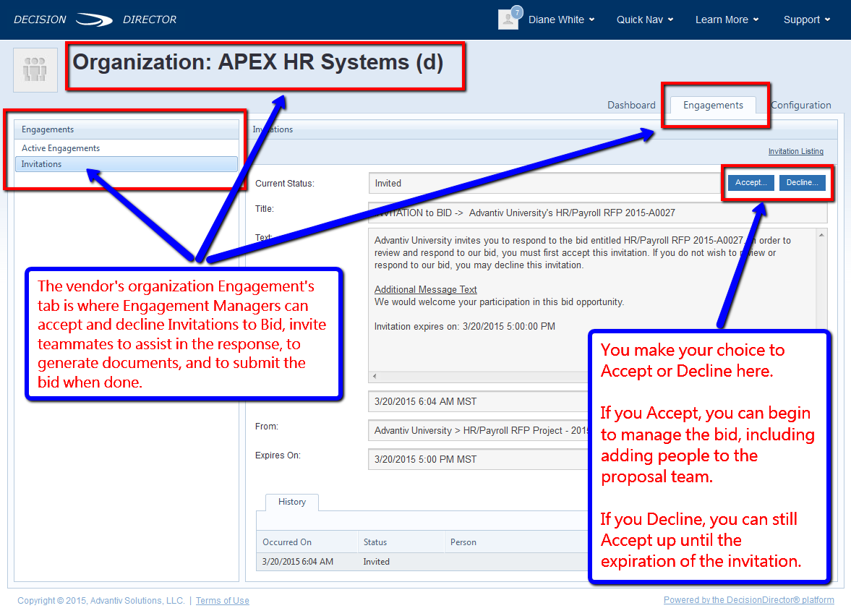The image size is (851, 616).
Task: Expand the Quick Nav menu
Action: [x=645, y=20]
